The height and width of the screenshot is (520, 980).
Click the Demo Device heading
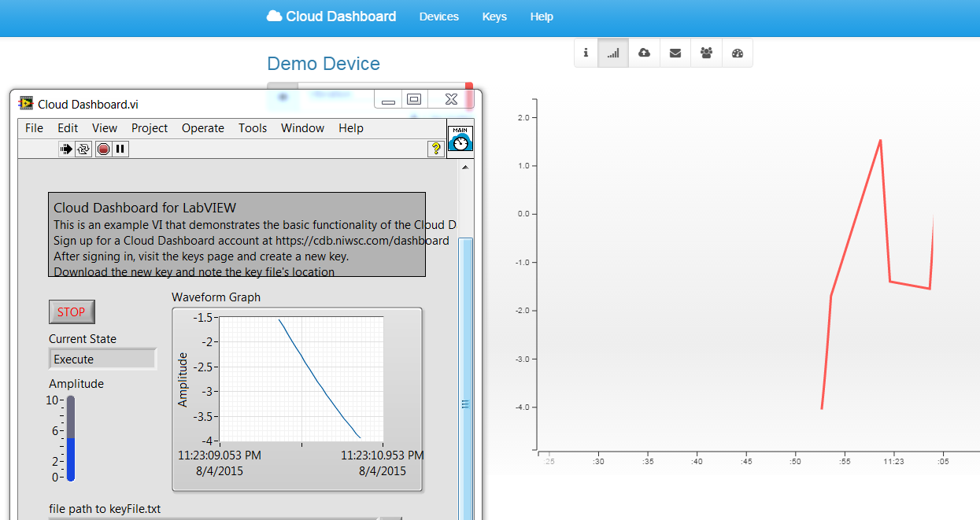(324, 64)
